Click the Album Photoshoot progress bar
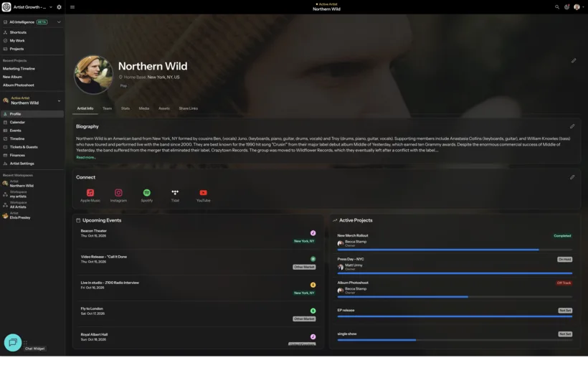The height and width of the screenshot is (368, 588). (x=455, y=297)
